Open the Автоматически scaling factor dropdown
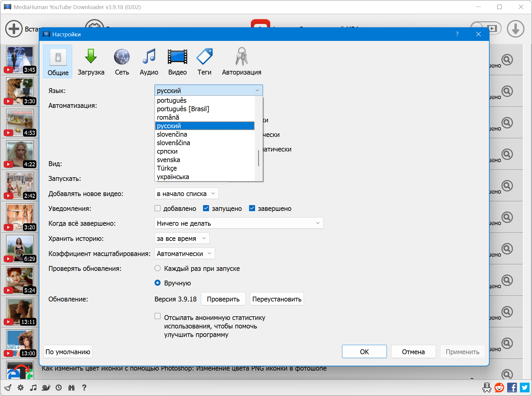Screen dimensions: 532x396 coord(185,254)
